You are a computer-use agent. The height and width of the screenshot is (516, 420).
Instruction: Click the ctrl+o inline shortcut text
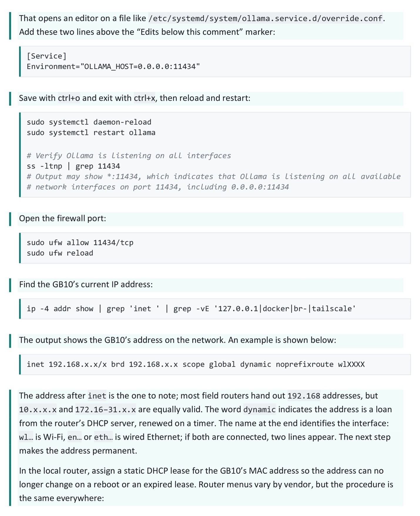(x=69, y=98)
